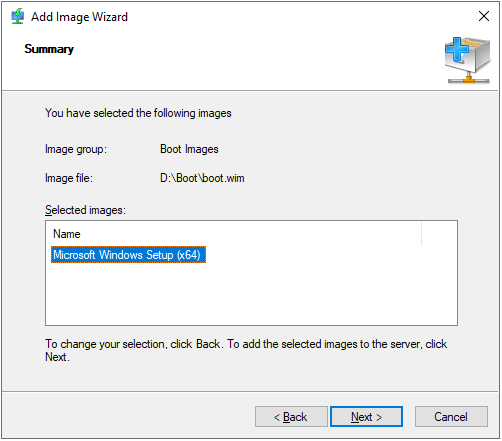Screen dimensions: 502x441
Task: Click the add image server graphic
Action: (468, 60)
